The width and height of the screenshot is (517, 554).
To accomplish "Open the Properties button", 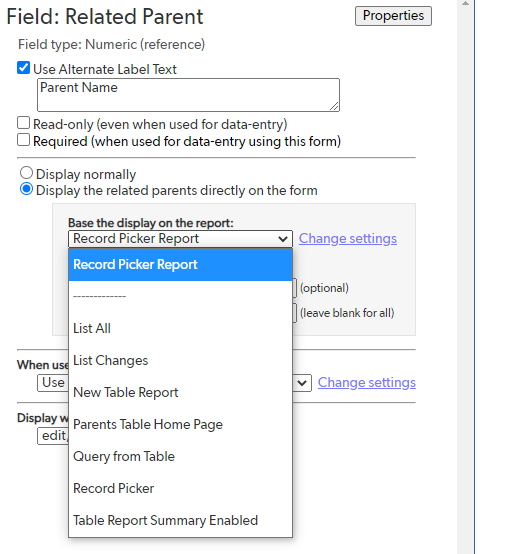I will pos(393,16).
